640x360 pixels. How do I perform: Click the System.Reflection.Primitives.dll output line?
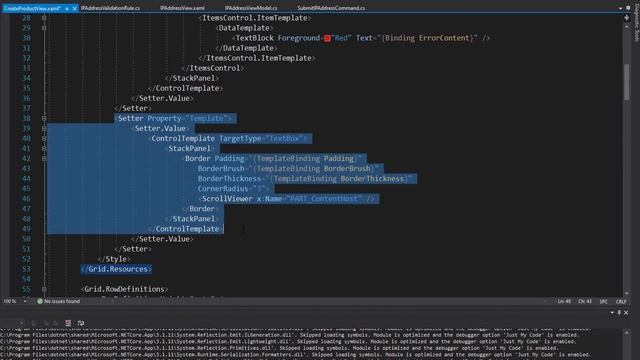(279, 348)
